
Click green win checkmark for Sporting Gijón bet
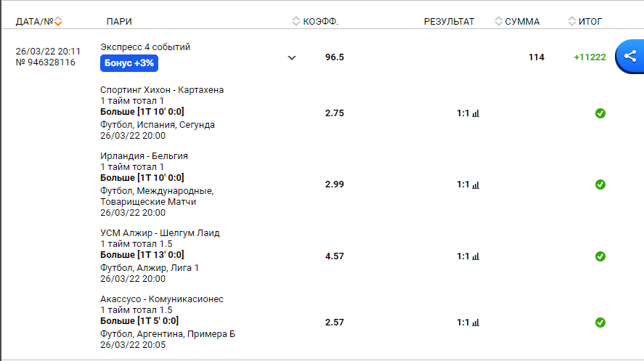(x=600, y=113)
